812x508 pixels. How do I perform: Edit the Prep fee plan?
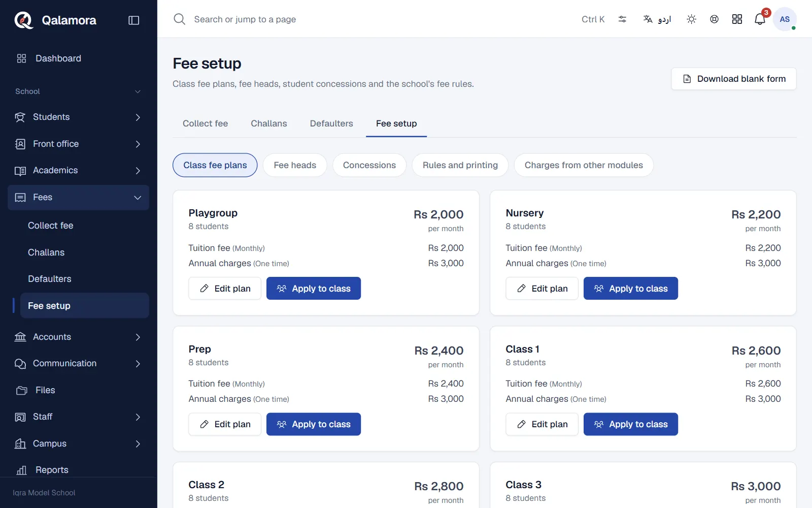click(x=225, y=424)
